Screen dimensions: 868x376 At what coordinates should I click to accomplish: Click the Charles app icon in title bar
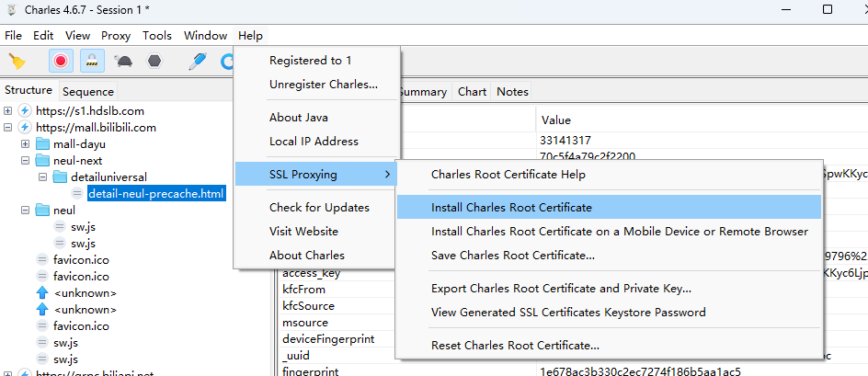pyautogui.click(x=12, y=9)
